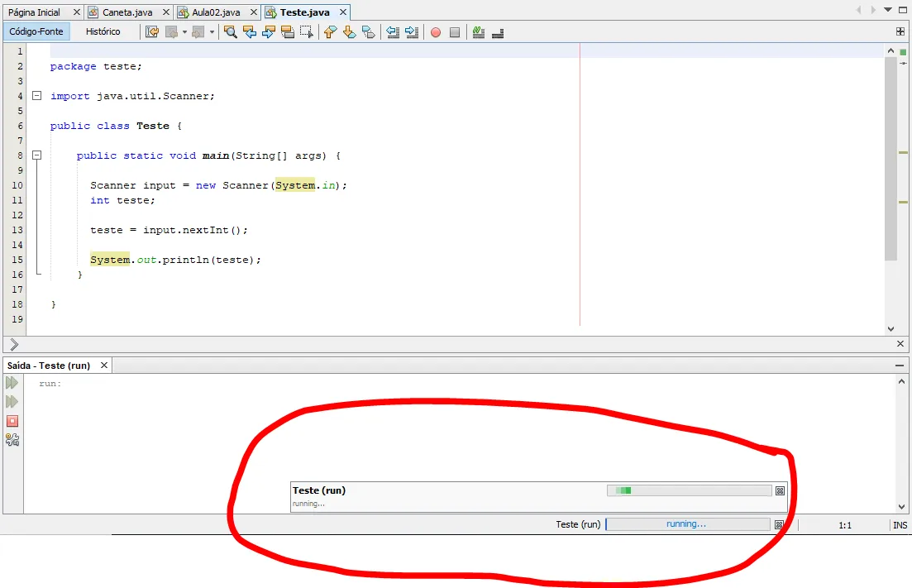Click the editor scrollbar down arrow
The width and height of the screenshot is (912, 588).
(891, 328)
